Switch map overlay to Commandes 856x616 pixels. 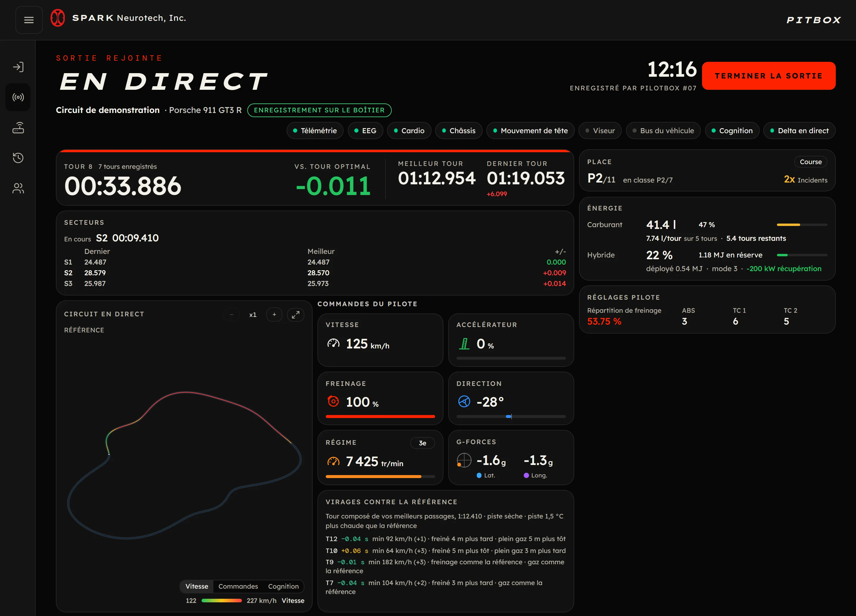click(x=238, y=586)
